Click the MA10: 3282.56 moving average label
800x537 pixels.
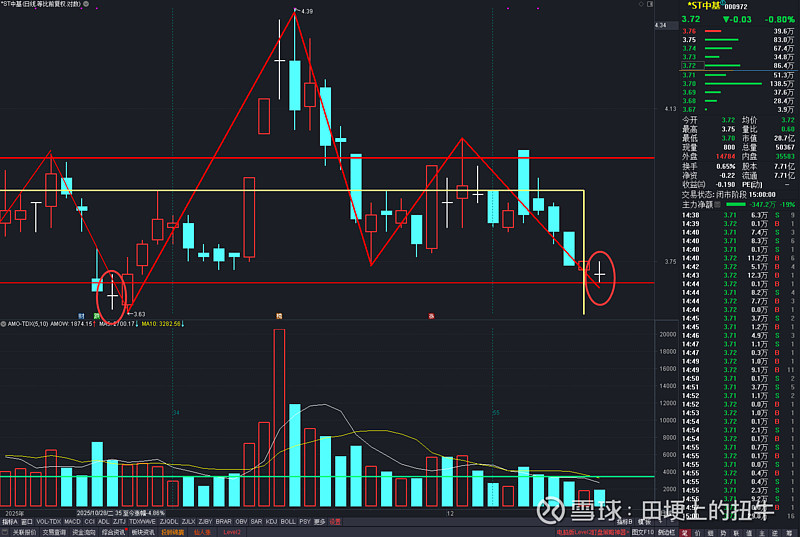161,324
